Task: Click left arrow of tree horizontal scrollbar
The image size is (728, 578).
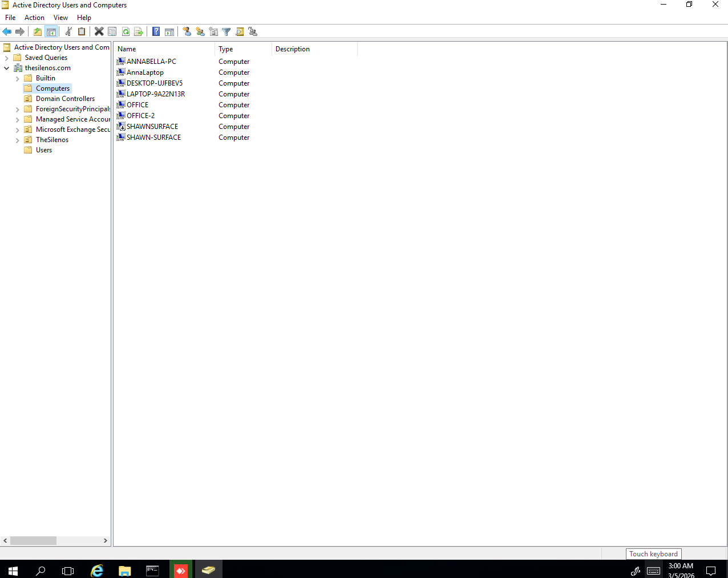Action: pyautogui.click(x=5, y=540)
